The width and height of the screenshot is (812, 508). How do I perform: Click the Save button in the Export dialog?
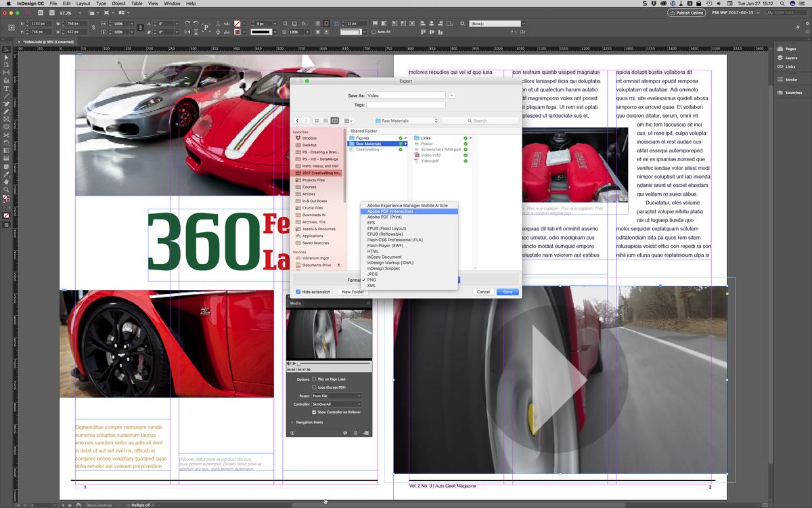click(507, 291)
